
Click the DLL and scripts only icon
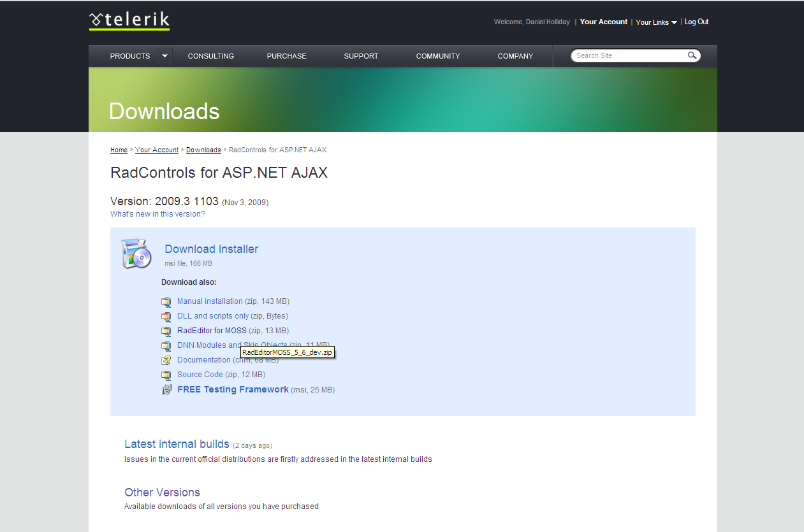166,316
